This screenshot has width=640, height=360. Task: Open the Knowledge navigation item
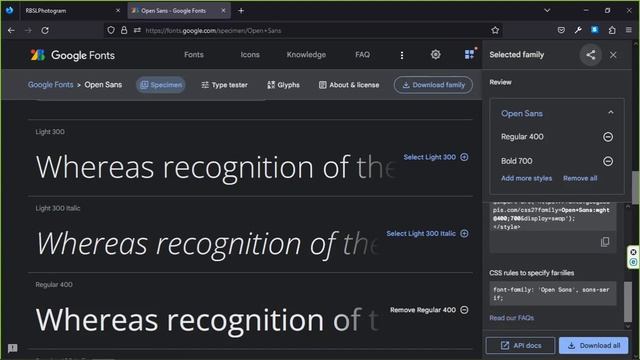(x=306, y=55)
